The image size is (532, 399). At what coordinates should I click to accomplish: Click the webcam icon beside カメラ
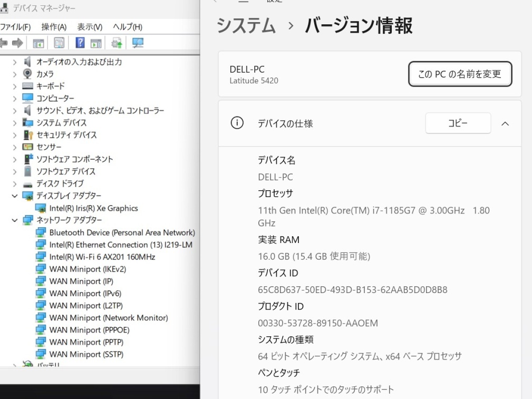pyautogui.click(x=27, y=74)
